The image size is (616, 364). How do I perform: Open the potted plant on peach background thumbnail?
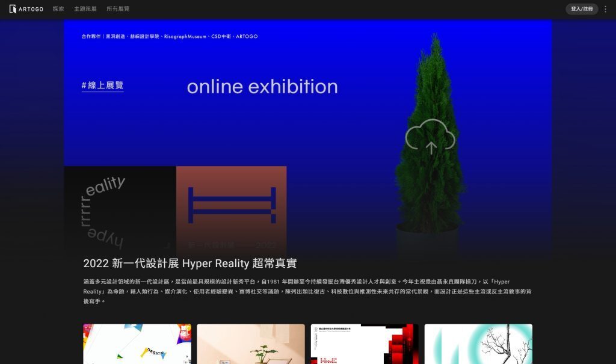point(251,344)
